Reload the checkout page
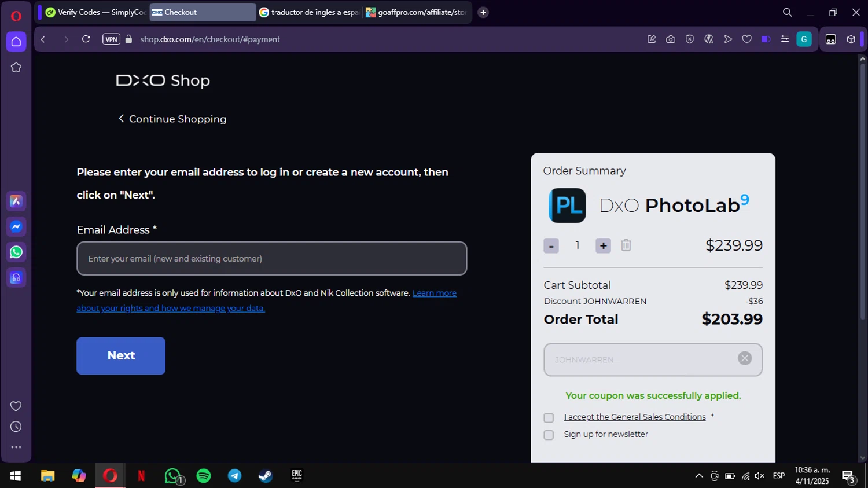 point(86,39)
